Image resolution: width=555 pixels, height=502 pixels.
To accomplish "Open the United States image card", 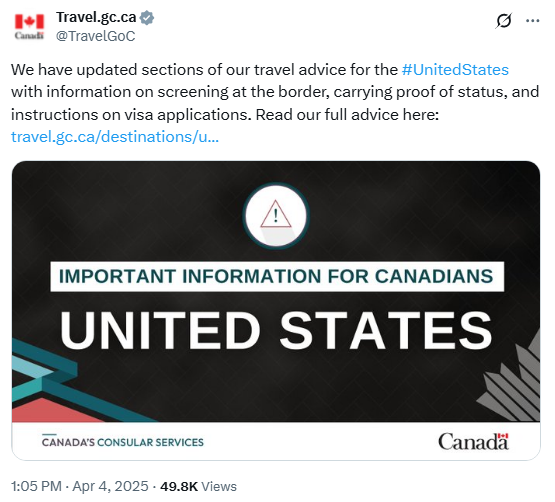I will pos(276,310).
